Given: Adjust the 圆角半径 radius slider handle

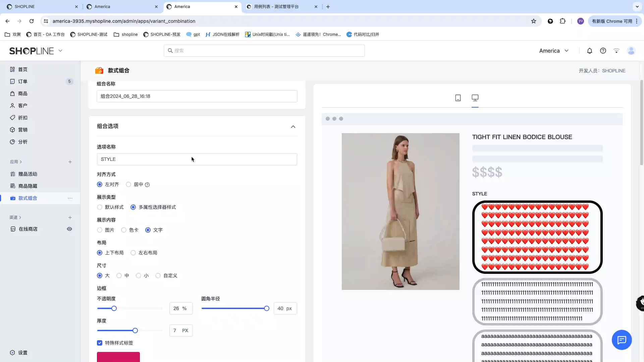Looking at the screenshot, I should click(x=267, y=308).
